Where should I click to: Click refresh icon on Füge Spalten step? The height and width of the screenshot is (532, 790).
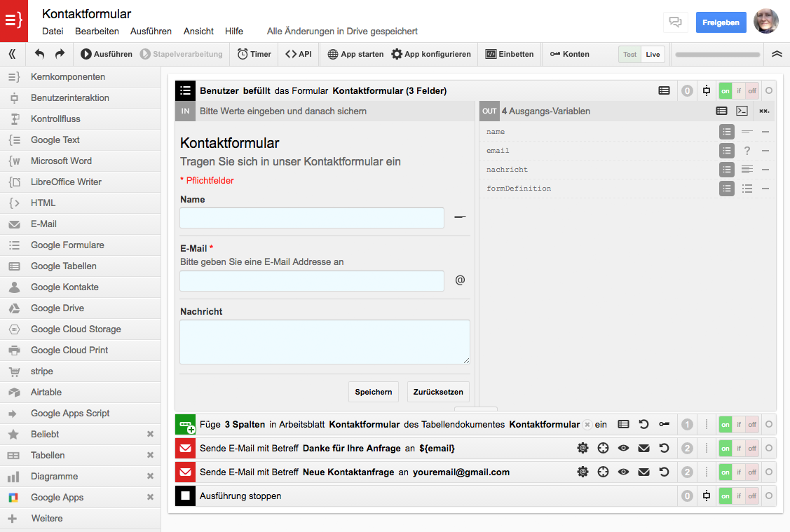pyautogui.click(x=644, y=424)
